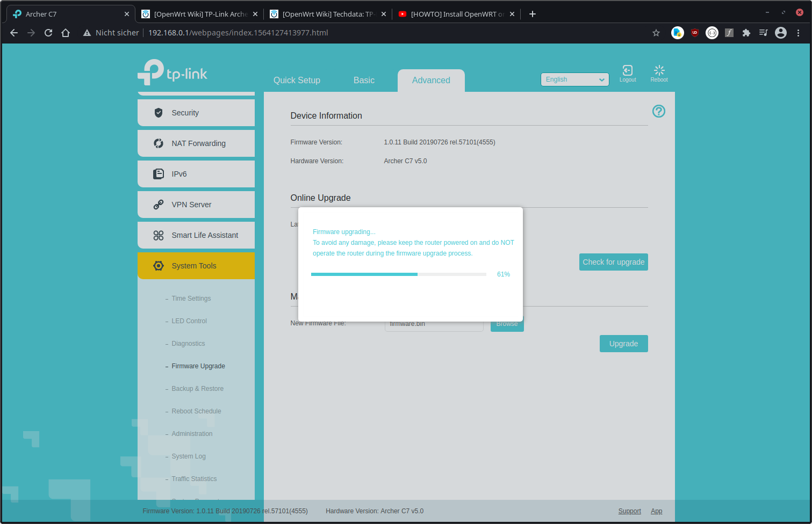Open Backup & Restore submenu item
This screenshot has height=524, width=812.
[x=197, y=389]
